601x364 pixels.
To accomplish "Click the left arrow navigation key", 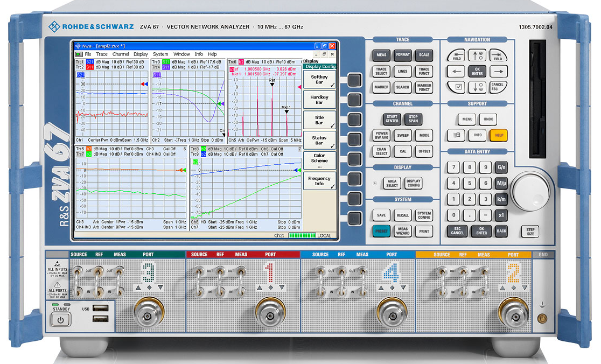I will pyautogui.click(x=456, y=71).
